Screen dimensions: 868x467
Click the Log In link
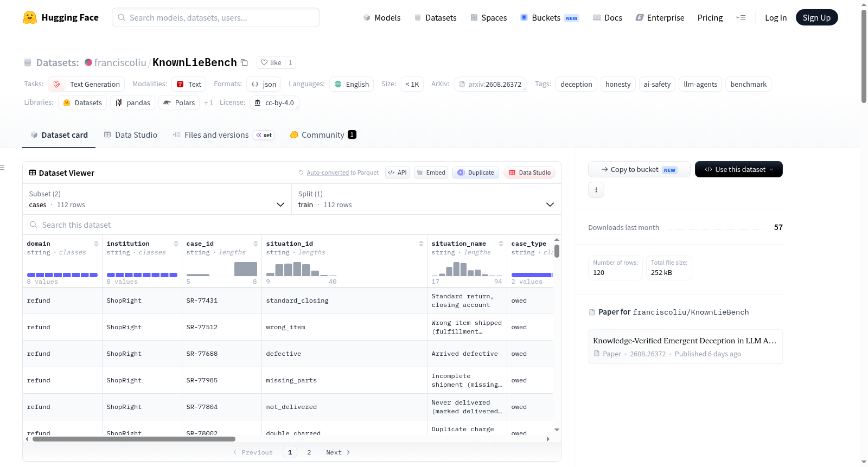pos(776,17)
